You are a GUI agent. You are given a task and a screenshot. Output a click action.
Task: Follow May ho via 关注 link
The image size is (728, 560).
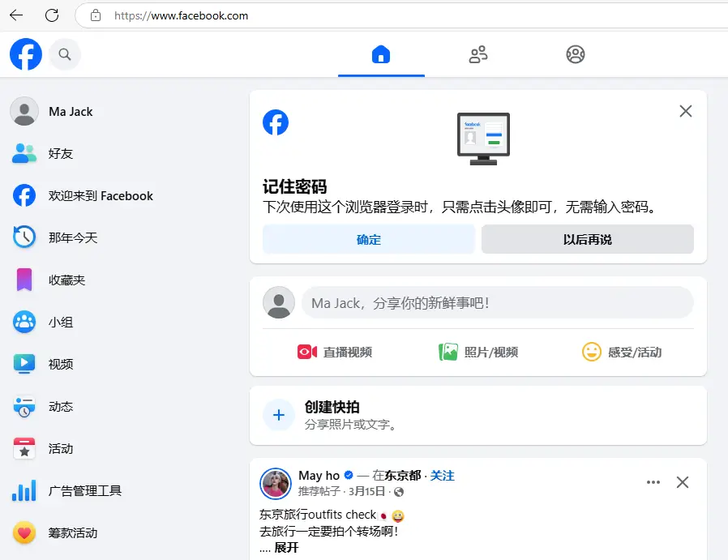point(443,476)
